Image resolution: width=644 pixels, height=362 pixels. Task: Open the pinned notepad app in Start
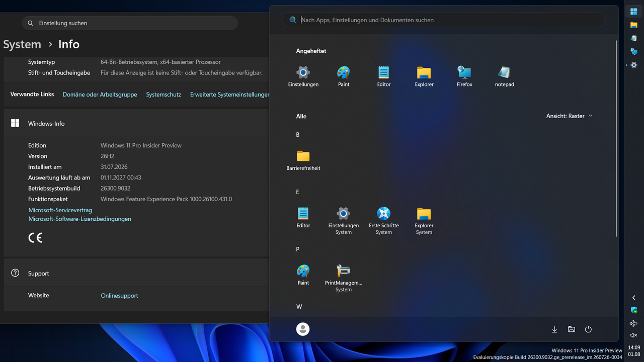[505, 77]
